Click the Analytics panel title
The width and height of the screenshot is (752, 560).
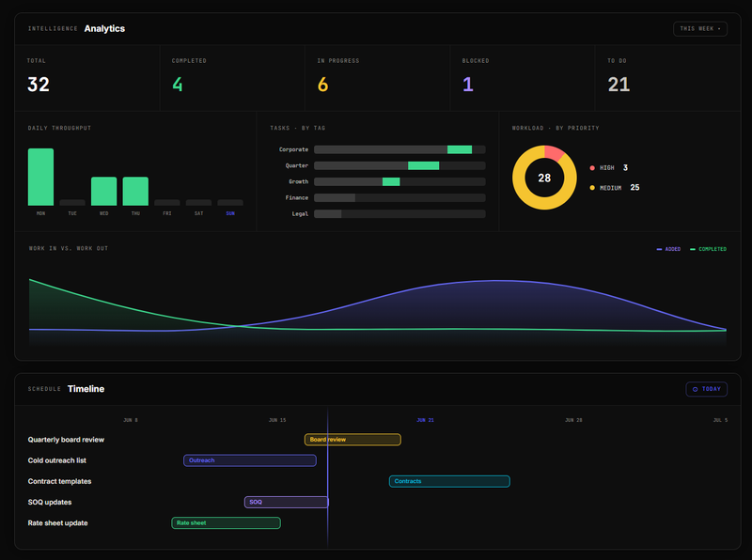click(x=104, y=29)
